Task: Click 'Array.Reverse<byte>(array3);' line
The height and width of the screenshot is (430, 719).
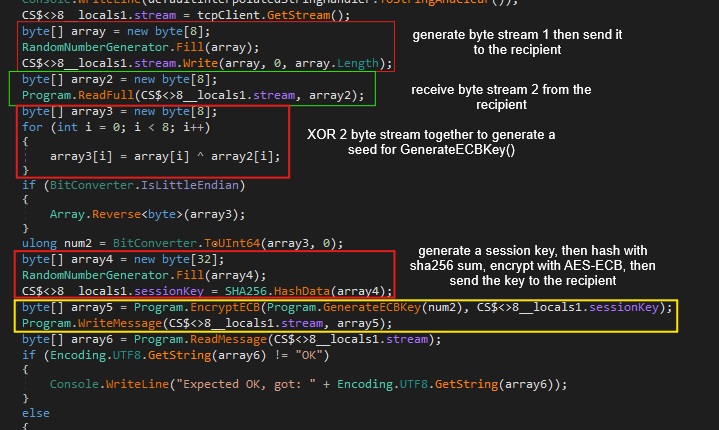Action: click(x=147, y=214)
